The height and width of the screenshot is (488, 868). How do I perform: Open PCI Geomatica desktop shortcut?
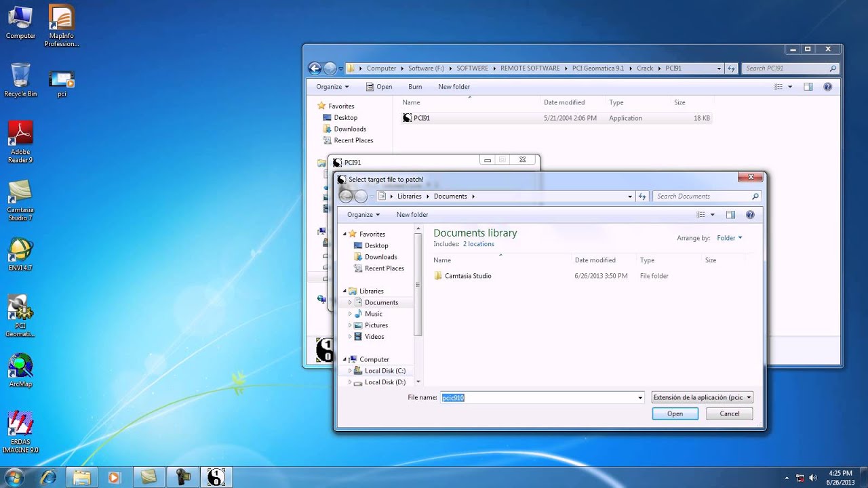(20, 316)
